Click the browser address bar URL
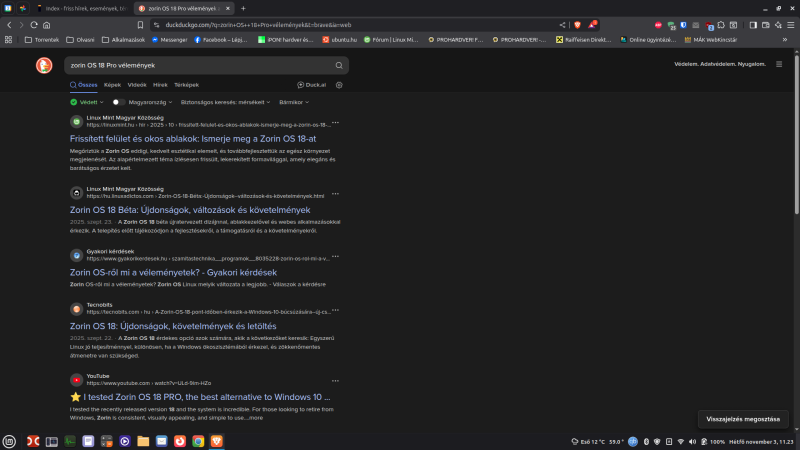The width and height of the screenshot is (800, 450). pos(258,24)
